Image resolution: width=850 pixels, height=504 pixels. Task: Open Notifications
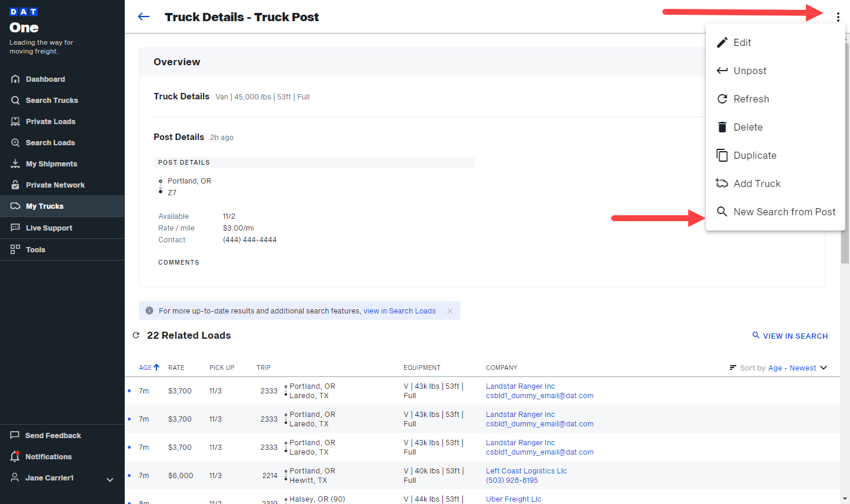click(49, 456)
